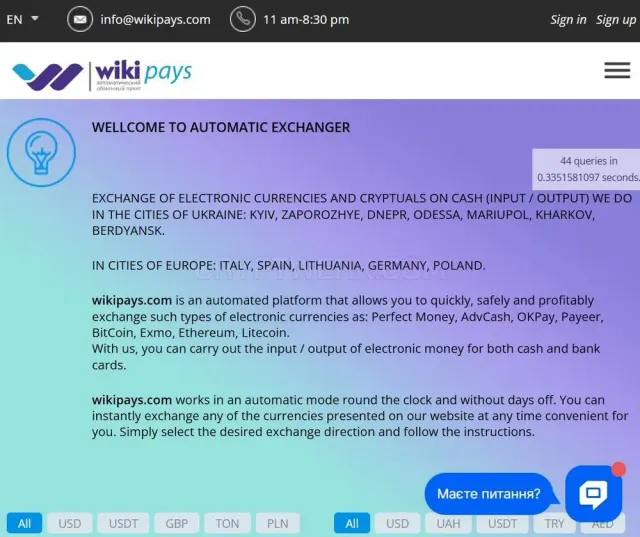Select the PLN currency filter
Viewport: 640px width, 537px height.
click(278, 523)
